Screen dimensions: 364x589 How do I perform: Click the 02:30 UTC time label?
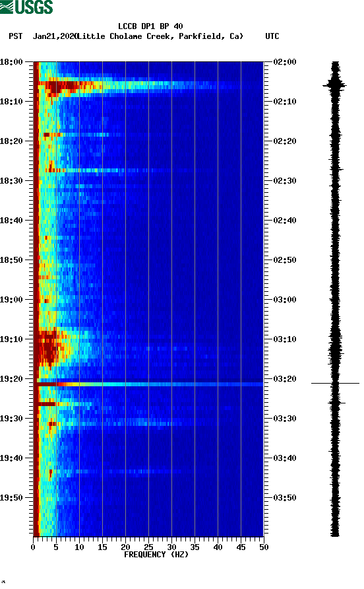coord(285,181)
